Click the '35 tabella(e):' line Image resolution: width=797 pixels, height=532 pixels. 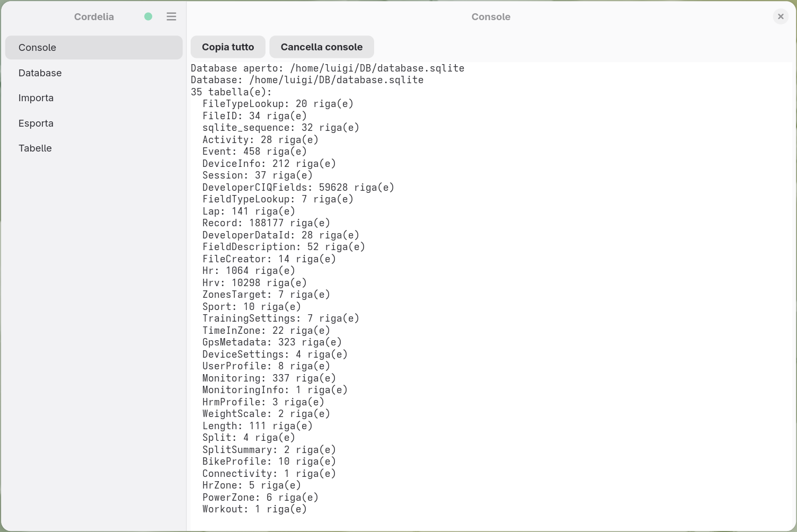[x=231, y=92]
